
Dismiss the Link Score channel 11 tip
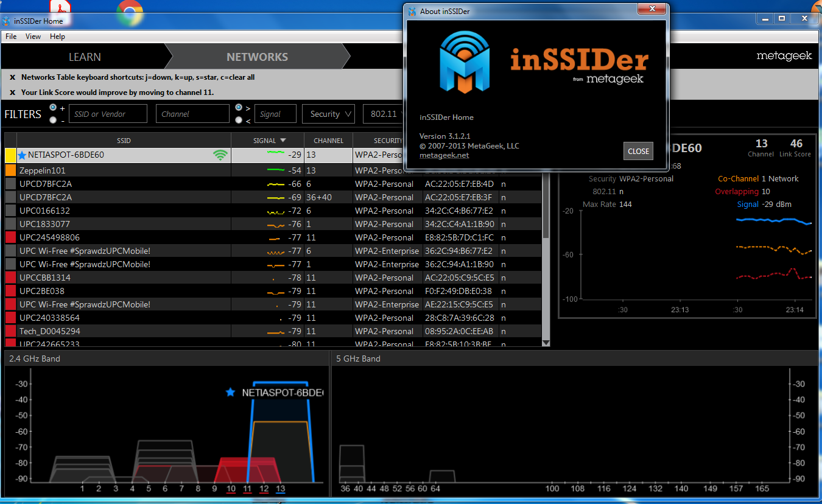[12, 93]
